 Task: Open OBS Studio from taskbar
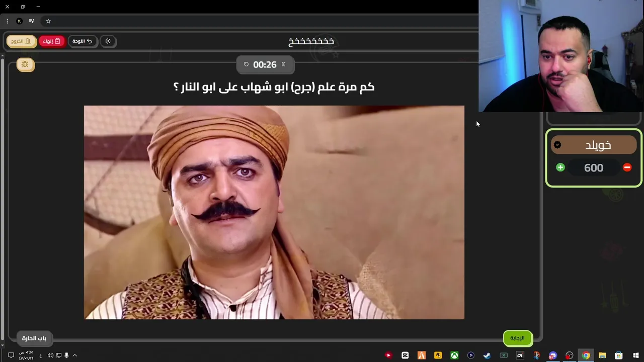pos(570,355)
